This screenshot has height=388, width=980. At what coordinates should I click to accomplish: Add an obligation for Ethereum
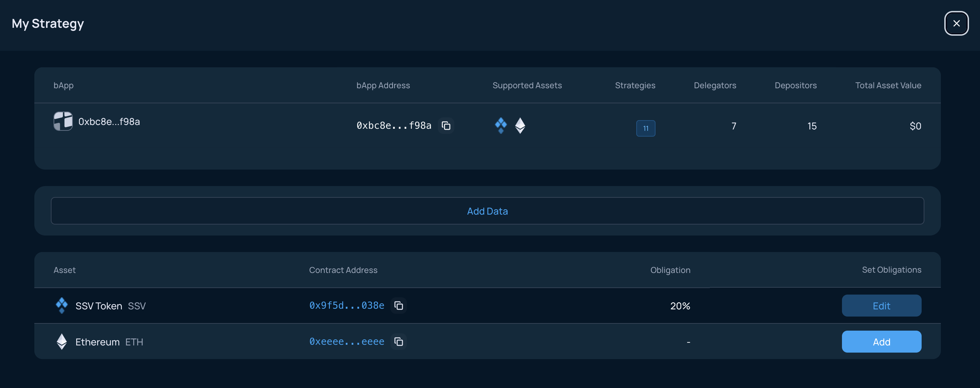[881, 342]
